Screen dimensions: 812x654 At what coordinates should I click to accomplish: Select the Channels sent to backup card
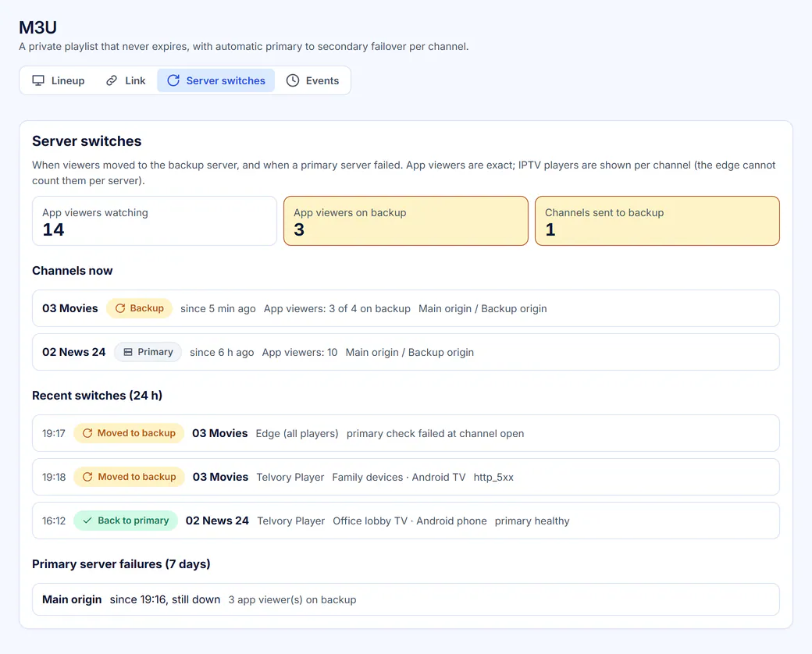pos(657,221)
